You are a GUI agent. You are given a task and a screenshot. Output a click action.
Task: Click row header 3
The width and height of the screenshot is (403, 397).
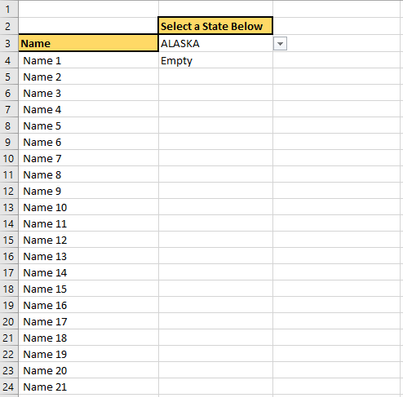click(9, 43)
